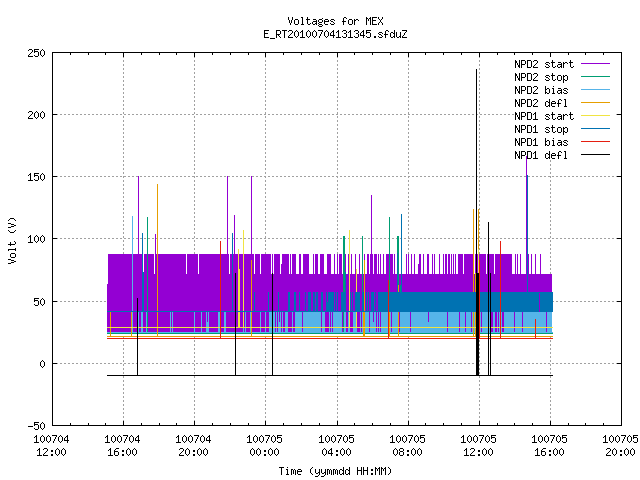Click the x-axis tick '100704 16:00'
Image resolution: width=640 pixels, height=480 pixels.
coord(122,446)
